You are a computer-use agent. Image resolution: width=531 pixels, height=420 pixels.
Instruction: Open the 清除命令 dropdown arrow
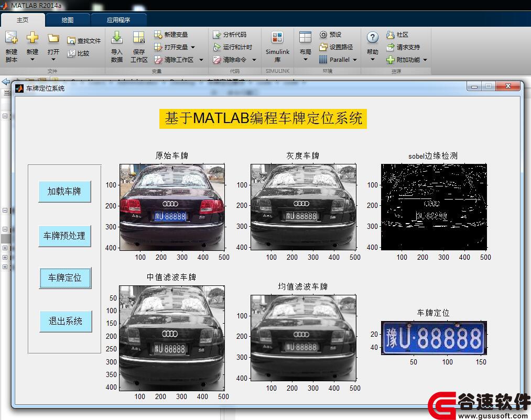pyautogui.click(x=254, y=60)
